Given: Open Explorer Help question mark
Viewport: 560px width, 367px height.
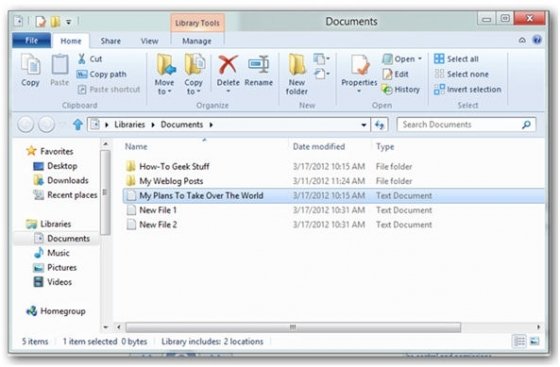Looking at the screenshot, I should [537, 40].
